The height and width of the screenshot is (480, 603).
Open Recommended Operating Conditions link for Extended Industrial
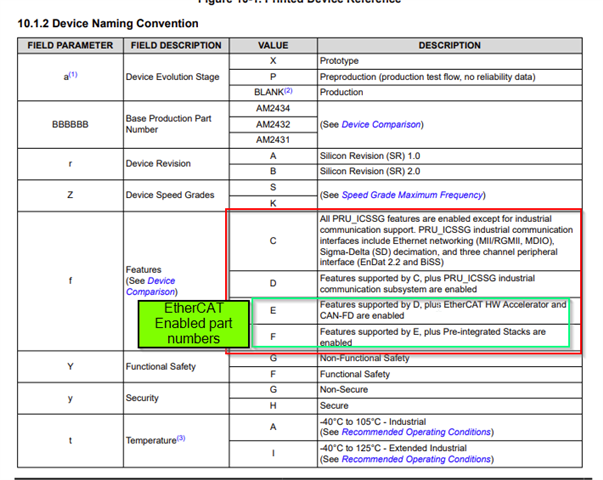click(416, 459)
